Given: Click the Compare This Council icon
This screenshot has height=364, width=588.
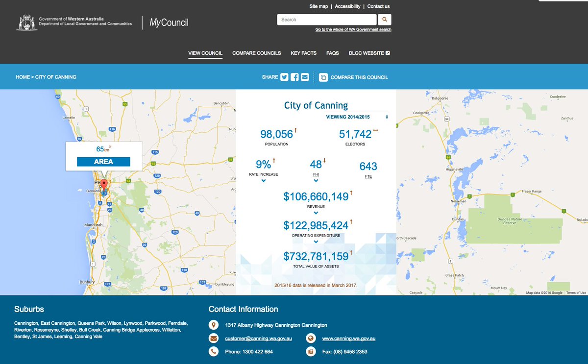Looking at the screenshot, I should (x=323, y=77).
